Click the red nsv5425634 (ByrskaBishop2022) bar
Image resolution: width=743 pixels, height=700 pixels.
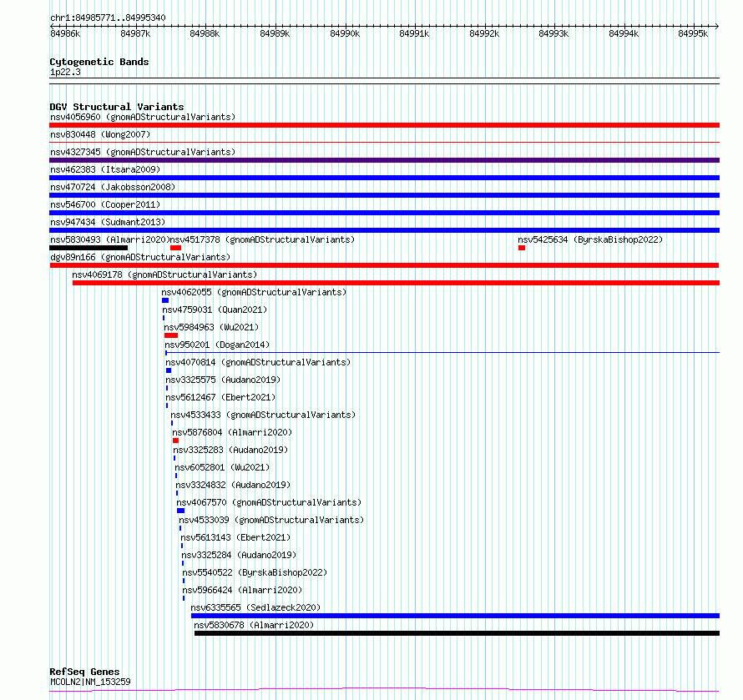coord(522,248)
